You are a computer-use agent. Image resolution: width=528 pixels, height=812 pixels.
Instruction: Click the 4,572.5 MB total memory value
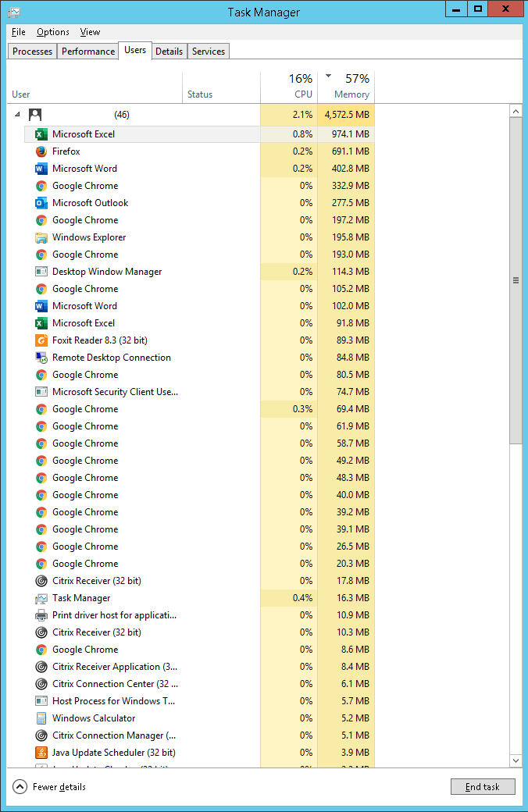click(x=347, y=115)
